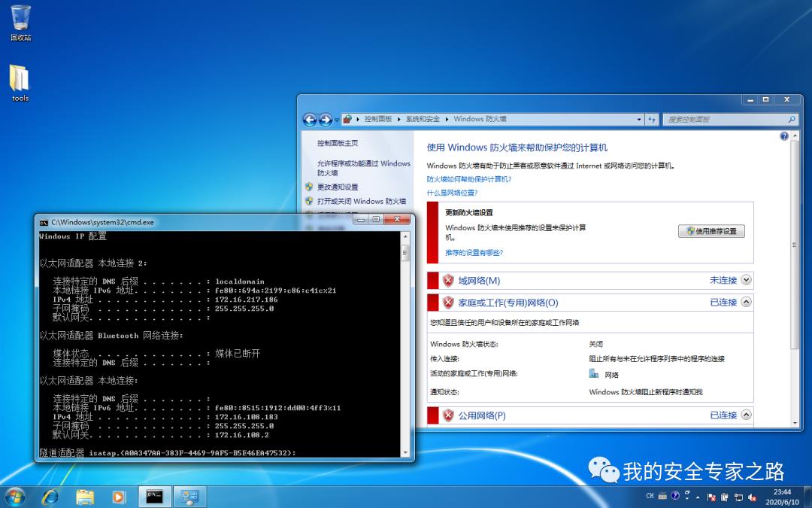Click the red shield icon beside 公用网络
Screen dimensions: 812x508
448,415
